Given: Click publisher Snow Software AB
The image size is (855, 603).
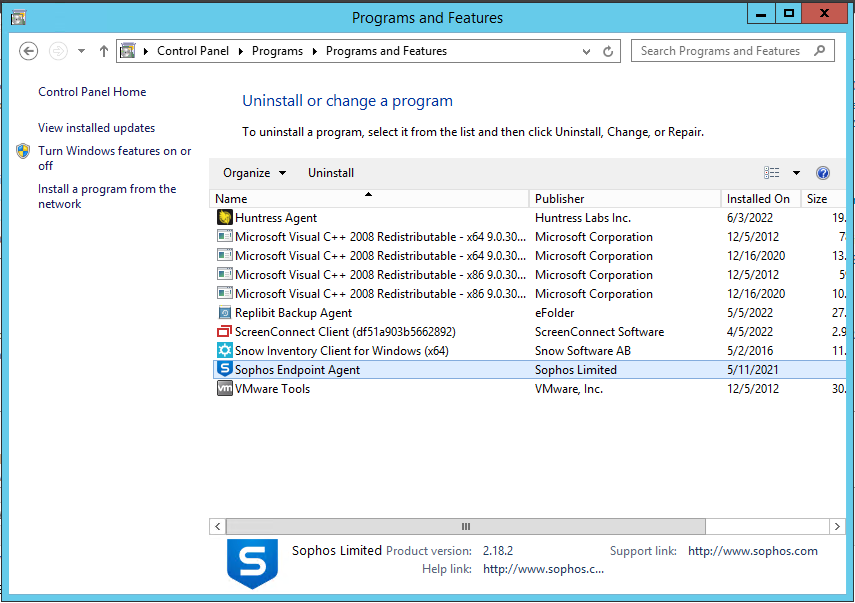Looking at the screenshot, I should pyautogui.click(x=583, y=351).
